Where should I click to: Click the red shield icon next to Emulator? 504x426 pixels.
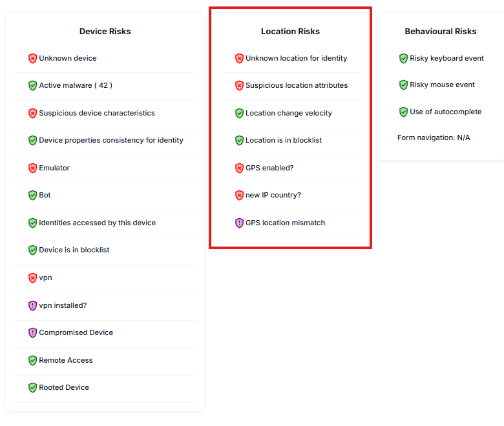(32, 168)
